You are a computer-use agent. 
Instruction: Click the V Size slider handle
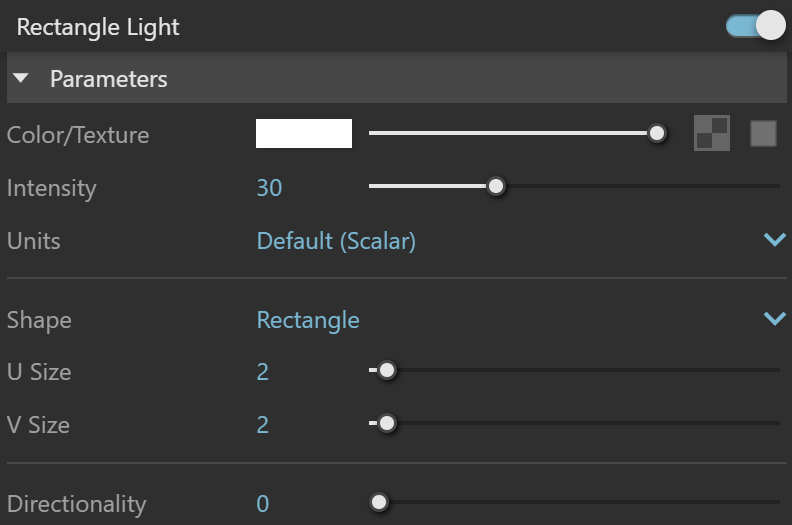387,423
